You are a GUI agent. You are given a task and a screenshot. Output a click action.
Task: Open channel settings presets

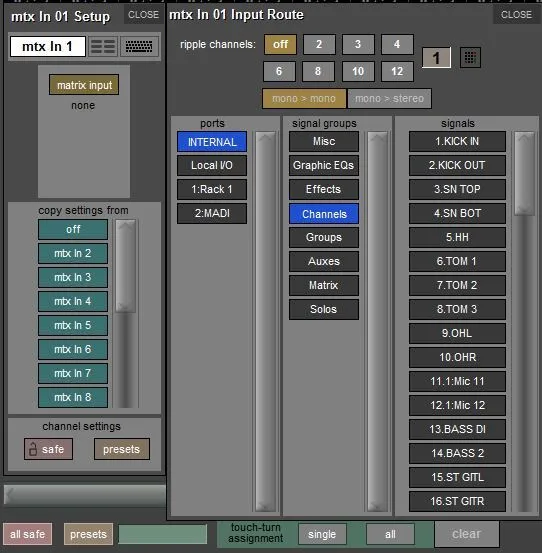(x=122, y=449)
